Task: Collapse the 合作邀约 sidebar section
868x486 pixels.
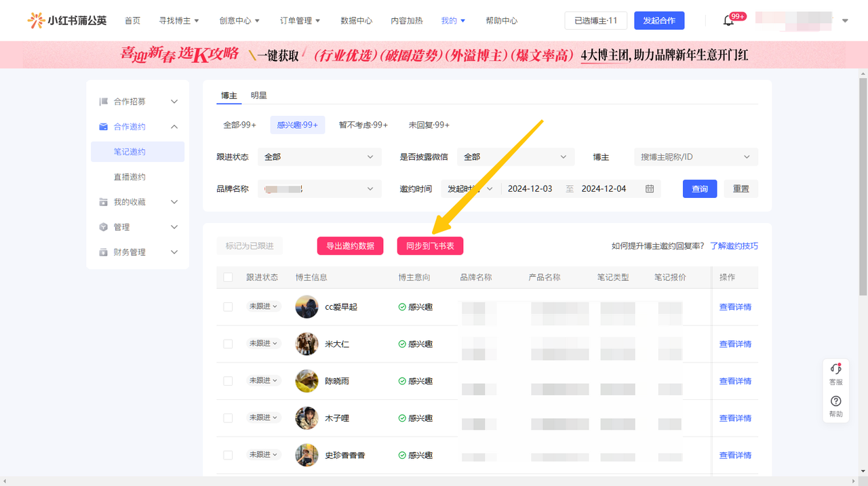Action: pos(174,127)
